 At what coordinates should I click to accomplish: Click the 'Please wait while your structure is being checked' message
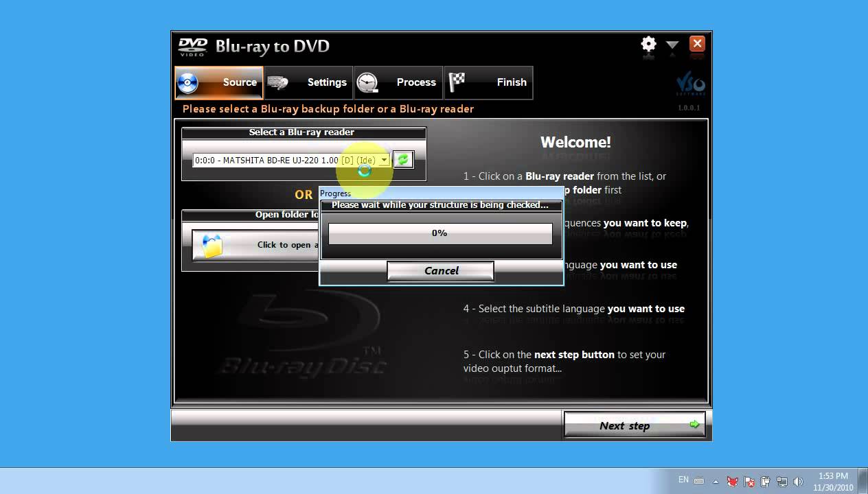click(x=440, y=205)
